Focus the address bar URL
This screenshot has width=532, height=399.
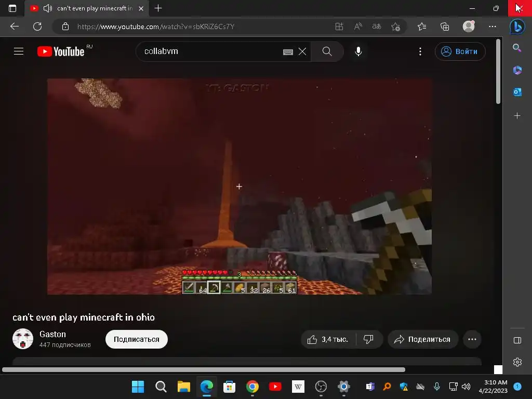pos(156,26)
